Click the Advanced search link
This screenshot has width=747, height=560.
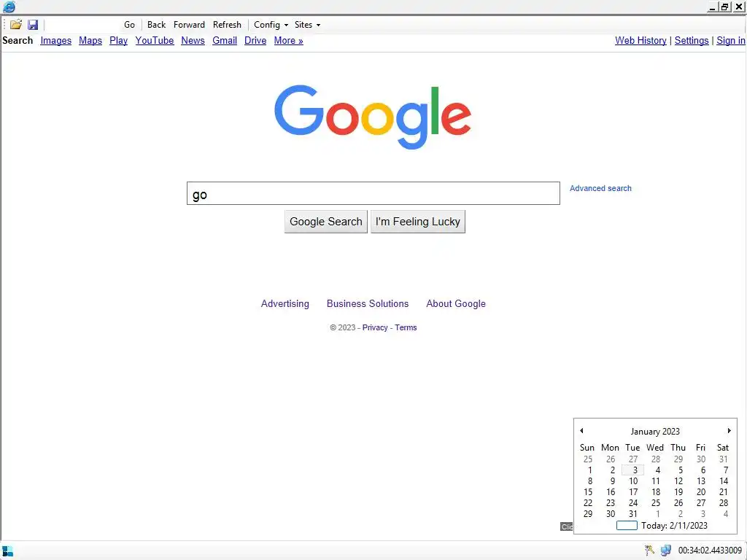pyautogui.click(x=600, y=188)
